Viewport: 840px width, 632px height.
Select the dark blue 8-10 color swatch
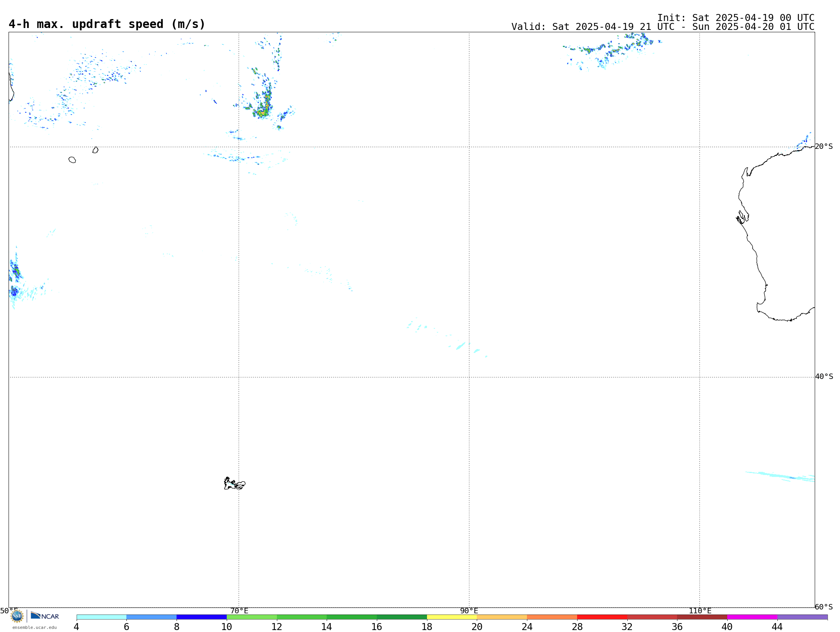[201, 617]
